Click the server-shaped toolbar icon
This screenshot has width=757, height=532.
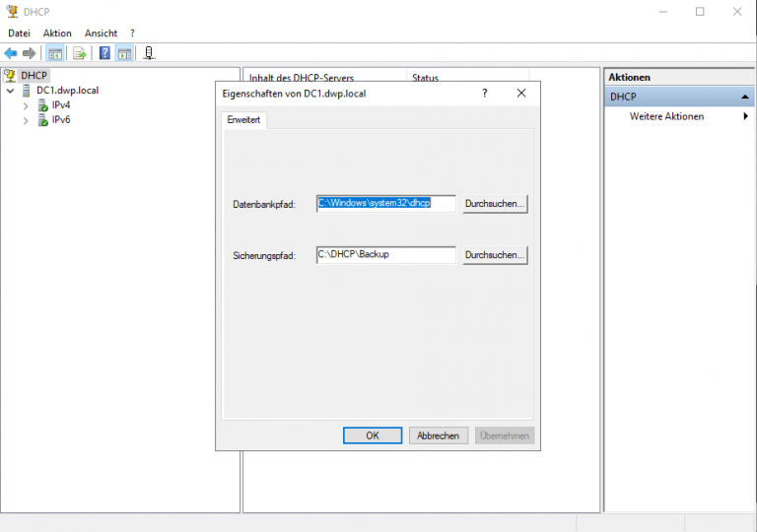[149, 53]
